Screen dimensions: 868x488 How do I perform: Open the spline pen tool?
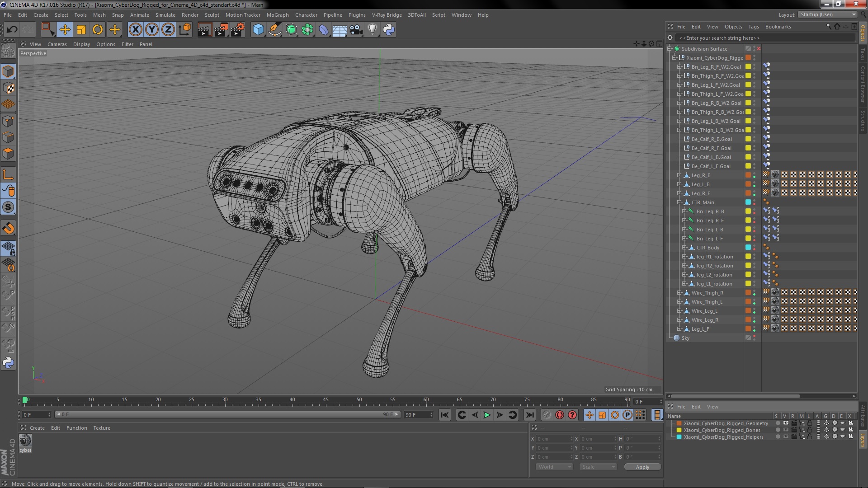275,30
